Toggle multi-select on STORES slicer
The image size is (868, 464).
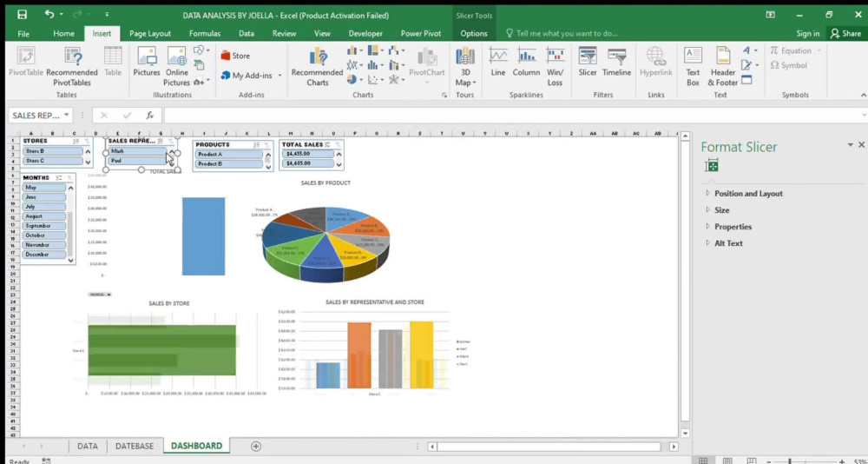(x=76, y=141)
